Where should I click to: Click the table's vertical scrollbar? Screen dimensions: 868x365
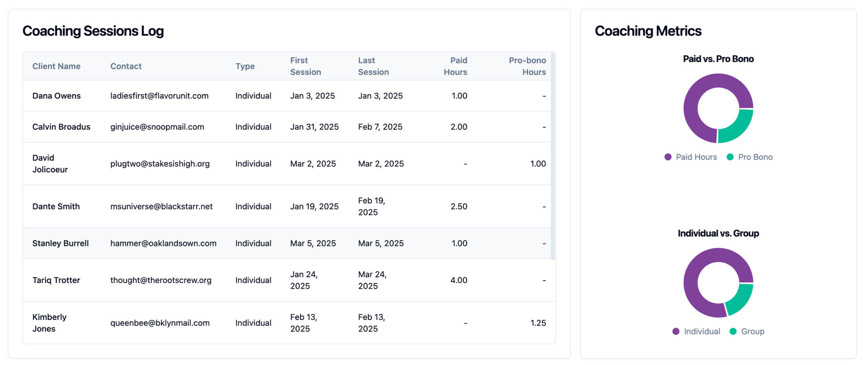coord(553,156)
